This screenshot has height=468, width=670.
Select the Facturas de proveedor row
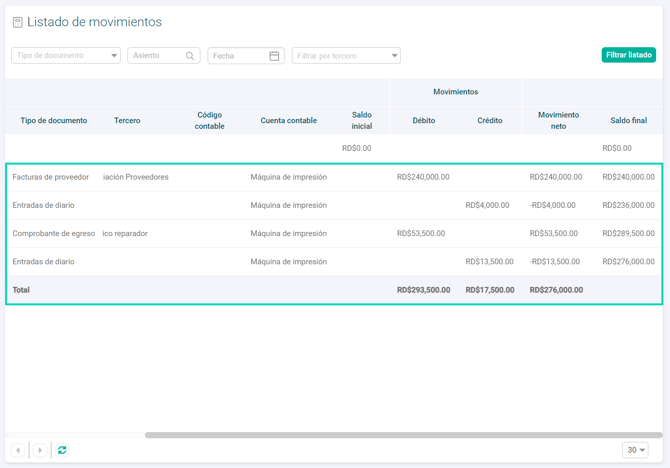51,177
